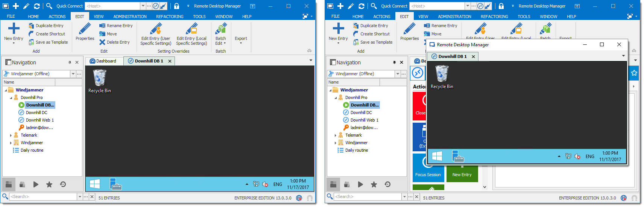Collapse the ribbon in the left window
644x207 pixels.
[309, 50]
